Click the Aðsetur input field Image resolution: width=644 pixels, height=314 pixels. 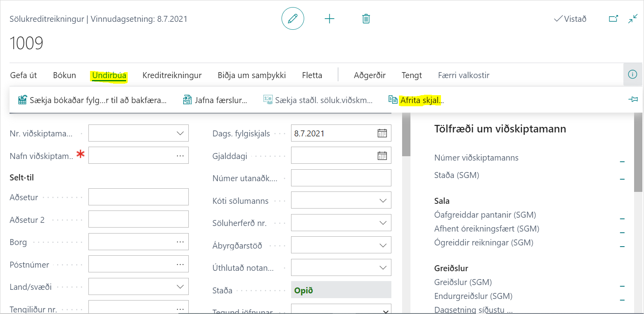(x=138, y=197)
